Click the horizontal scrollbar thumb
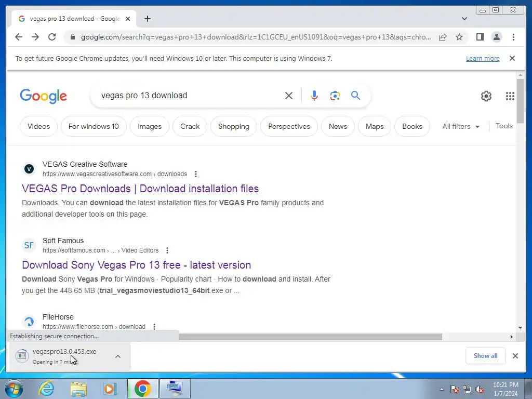 point(310,337)
